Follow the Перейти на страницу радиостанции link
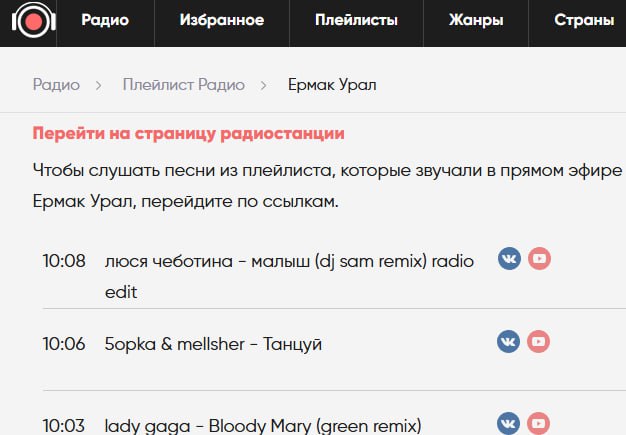Image resolution: width=626 pixels, height=435 pixels. click(189, 133)
